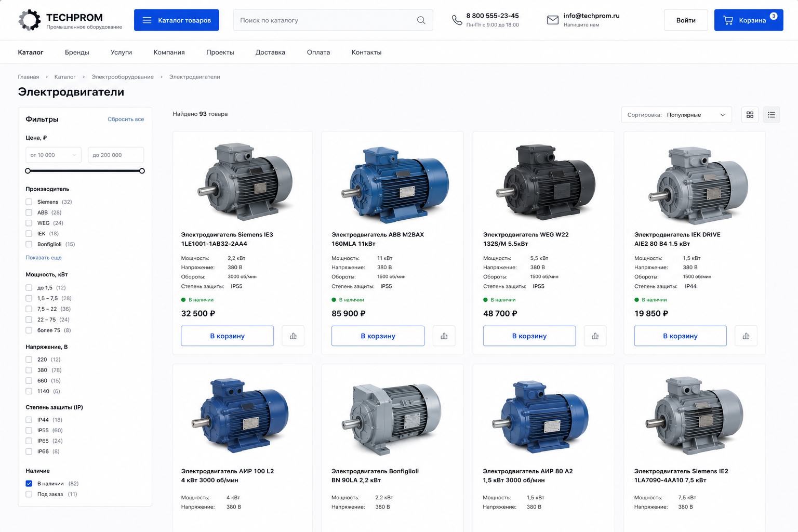Check the IEK manufacturer filter

tap(29, 234)
